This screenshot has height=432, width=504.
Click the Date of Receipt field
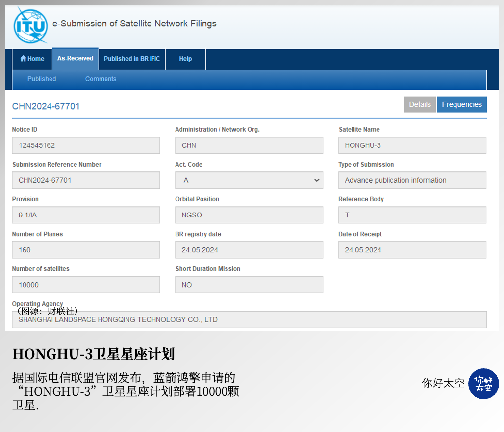pos(412,250)
